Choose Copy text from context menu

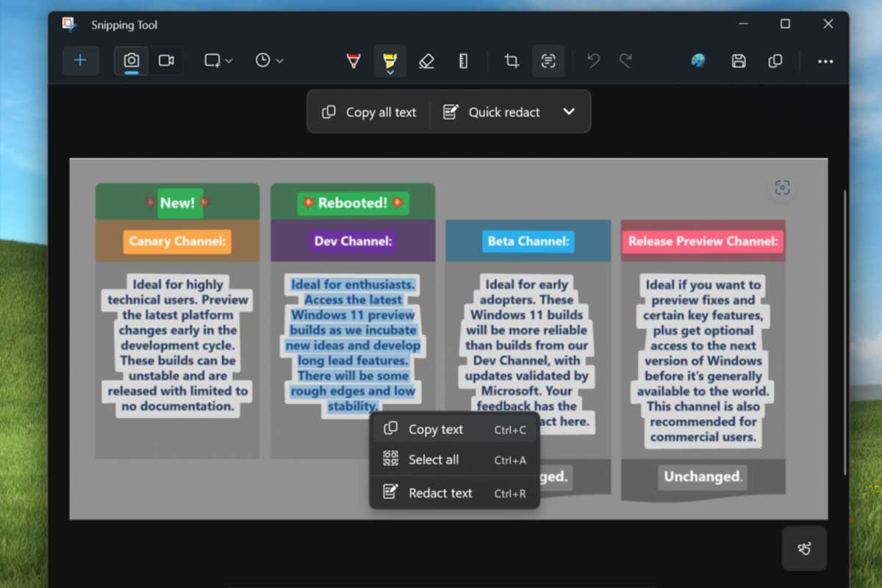coord(455,429)
